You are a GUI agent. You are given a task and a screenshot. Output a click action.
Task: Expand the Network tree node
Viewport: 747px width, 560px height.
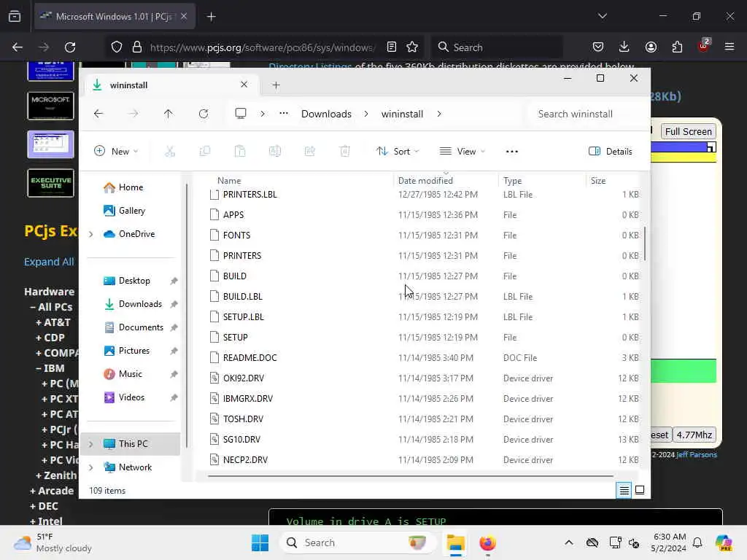(x=91, y=467)
